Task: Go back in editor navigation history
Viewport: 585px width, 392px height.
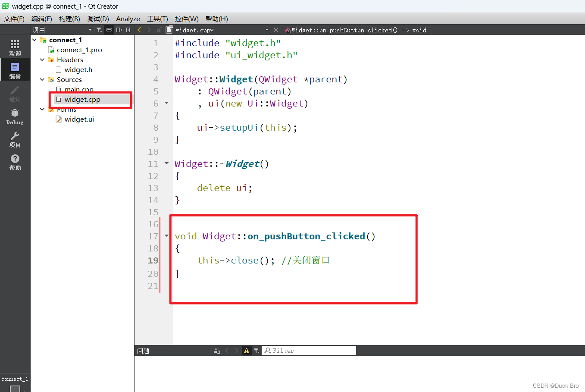Action: click(x=139, y=30)
